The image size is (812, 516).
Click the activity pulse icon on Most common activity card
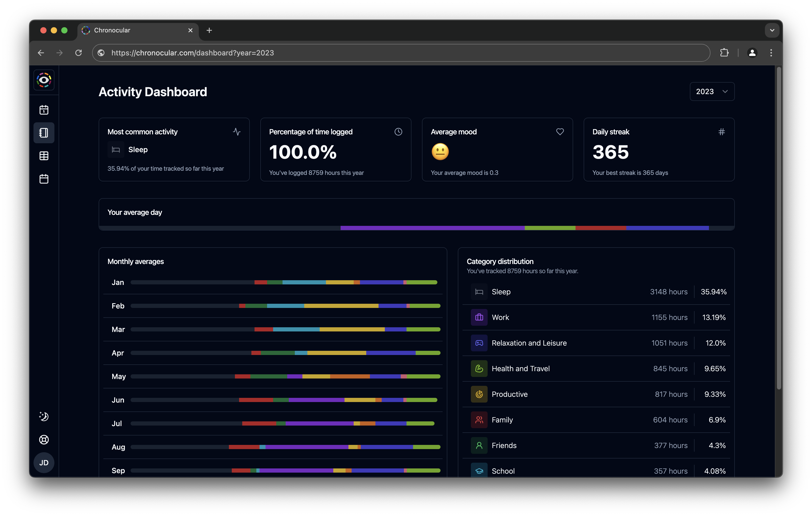point(237,132)
